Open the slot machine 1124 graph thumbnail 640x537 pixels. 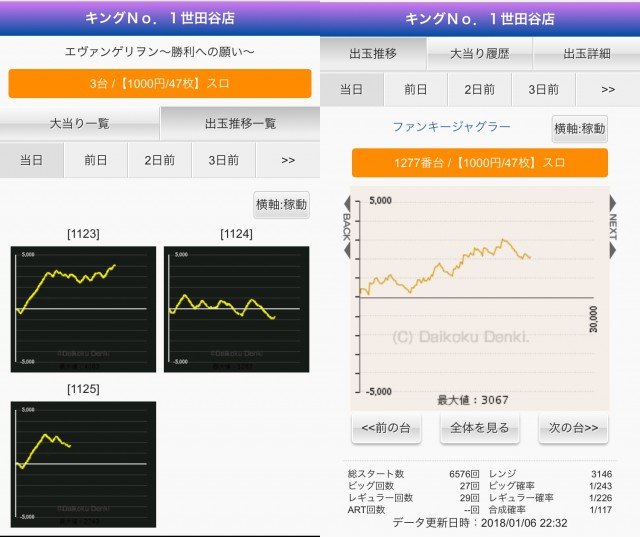236,309
